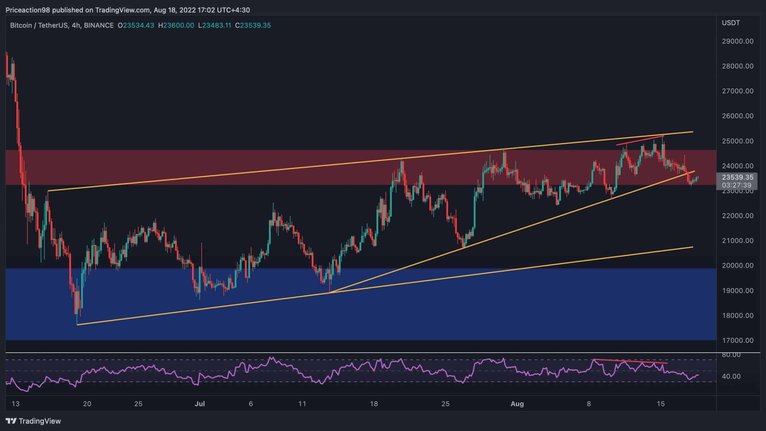Click the Jul date marker on time axis

(x=199, y=404)
